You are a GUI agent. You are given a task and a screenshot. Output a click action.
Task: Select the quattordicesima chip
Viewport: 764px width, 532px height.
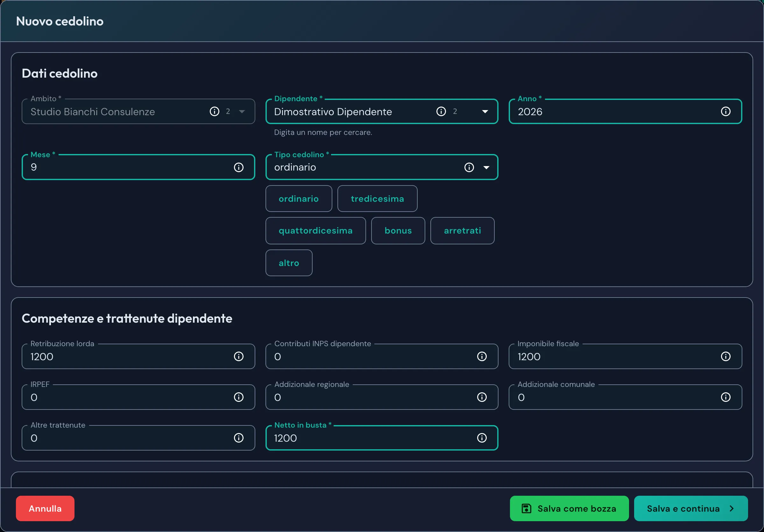315,231
